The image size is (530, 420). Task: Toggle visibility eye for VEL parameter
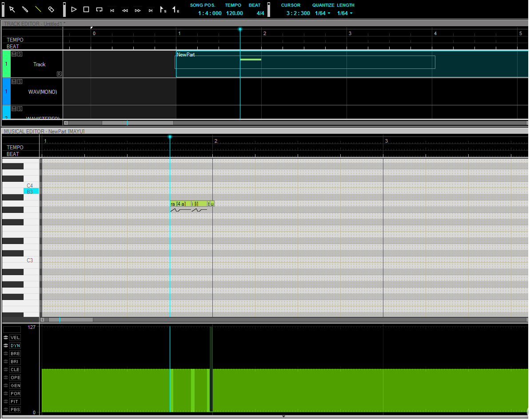coord(6,338)
